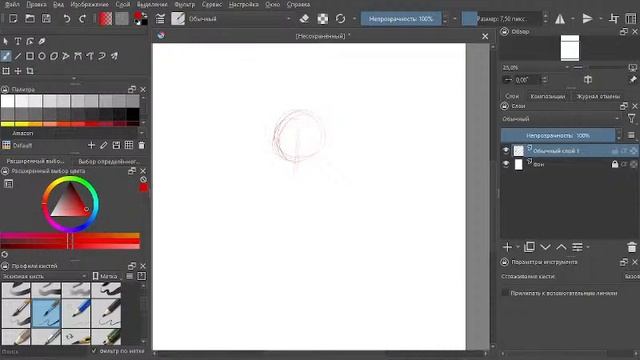The width and height of the screenshot is (640, 360).
Task: Select the edit shapes tool
Action: coord(30,41)
